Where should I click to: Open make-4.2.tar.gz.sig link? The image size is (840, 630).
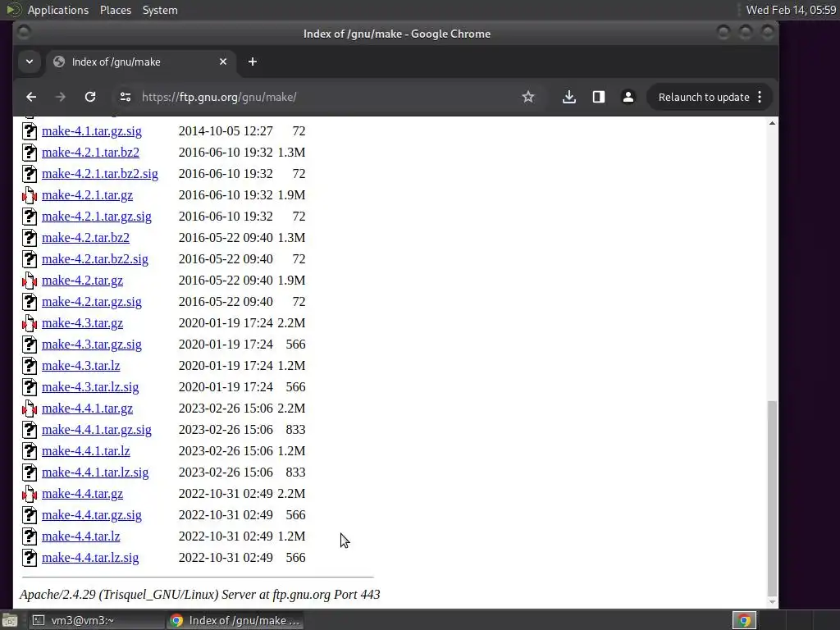point(92,302)
